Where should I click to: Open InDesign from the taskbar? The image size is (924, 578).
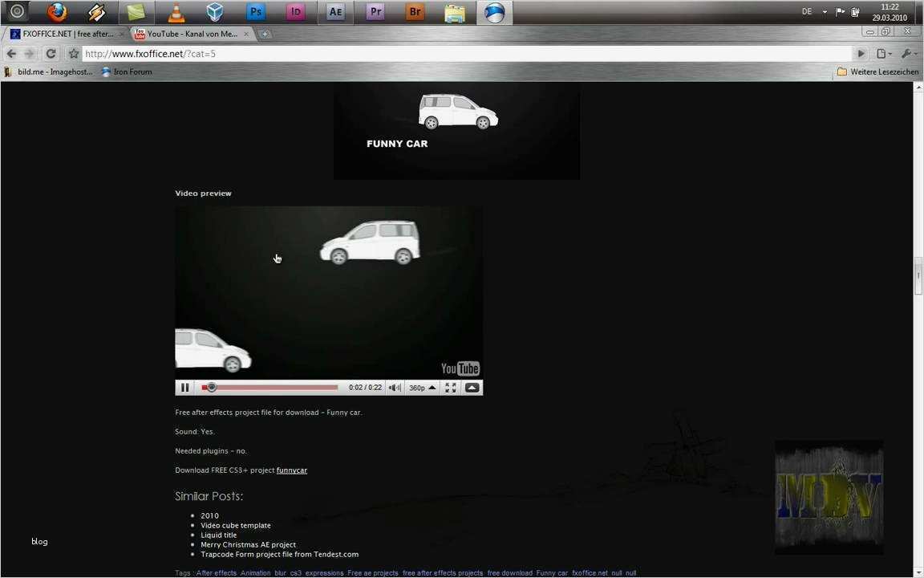295,12
